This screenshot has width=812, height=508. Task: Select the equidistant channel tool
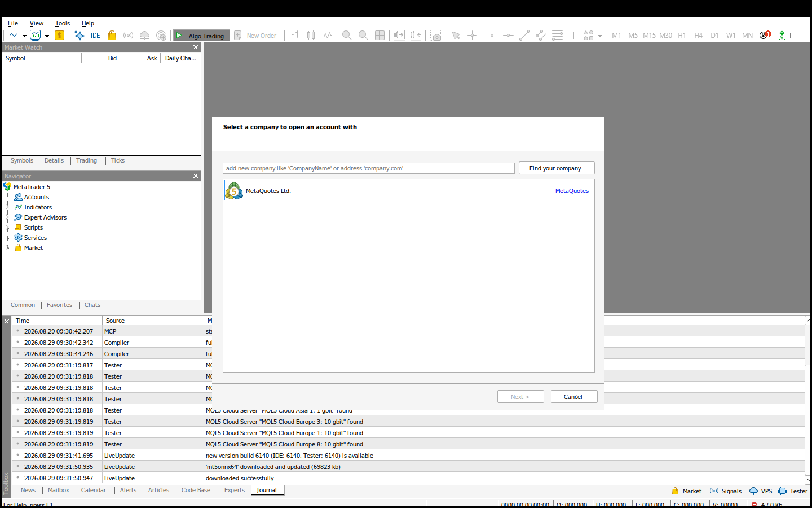[541, 35]
